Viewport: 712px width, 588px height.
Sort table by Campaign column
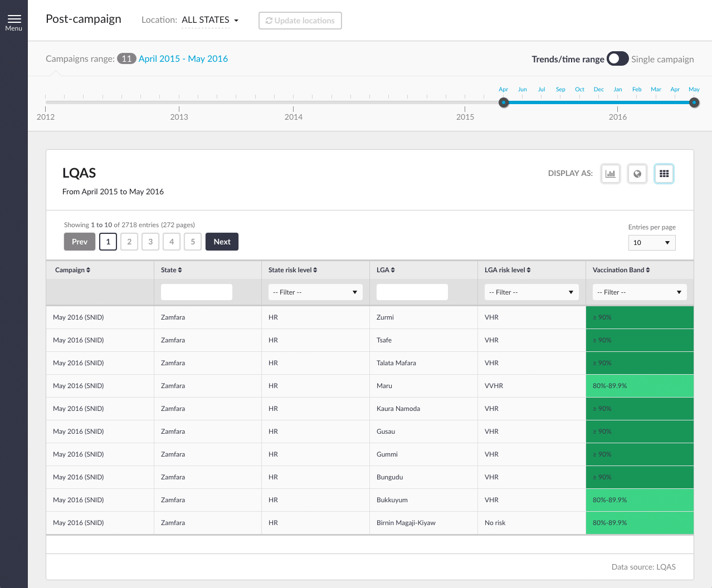[72, 270]
